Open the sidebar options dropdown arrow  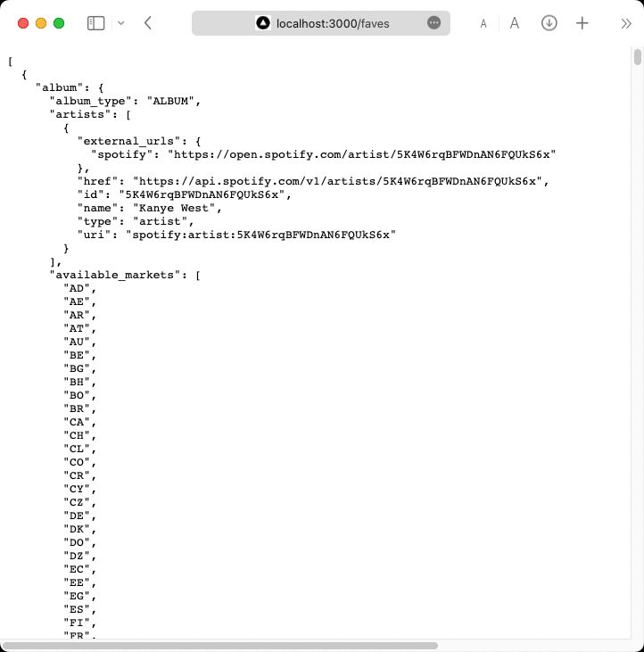[x=120, y=23]
